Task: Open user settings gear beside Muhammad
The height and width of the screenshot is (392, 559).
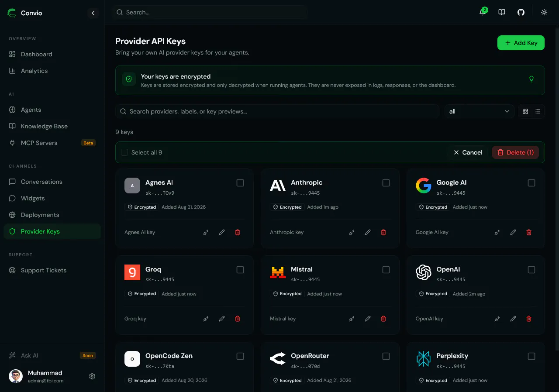Action: [x=92, y=376]
